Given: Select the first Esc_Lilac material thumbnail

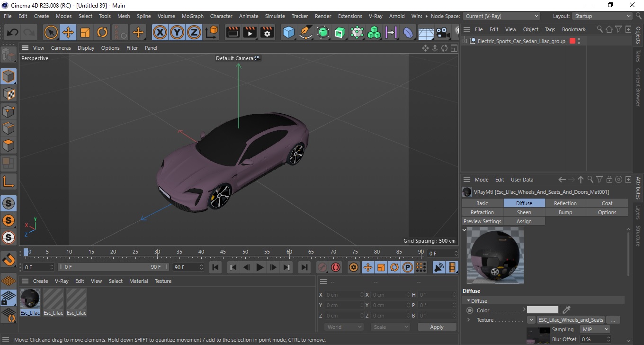Looking at the screenshot, I should pyautogui.click(x=30, y=299).
